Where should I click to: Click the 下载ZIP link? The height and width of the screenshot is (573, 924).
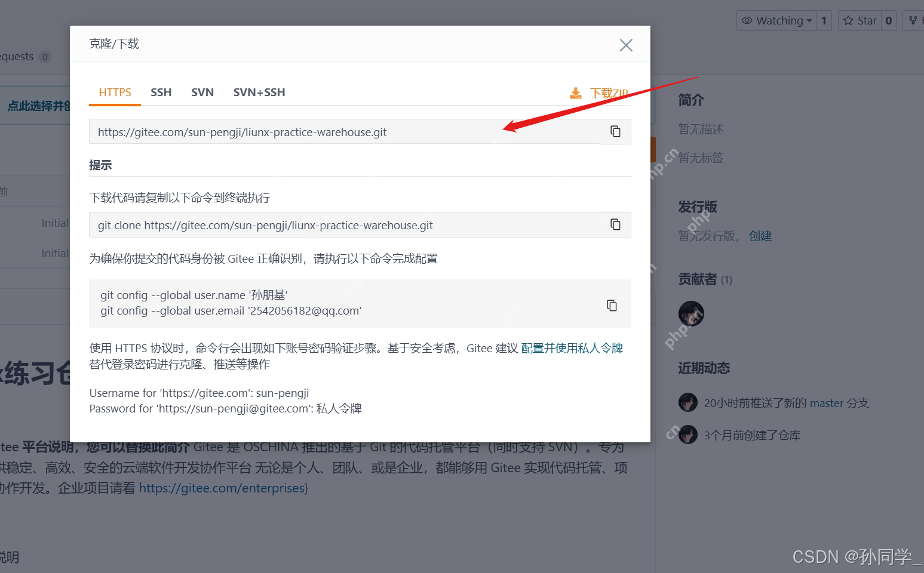(x=609, y=93)
